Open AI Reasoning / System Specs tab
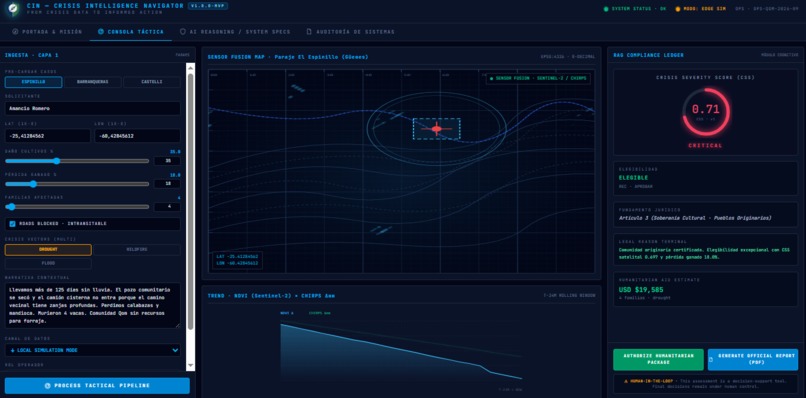Viewport: 806px width, 398px height. [235, 32]
